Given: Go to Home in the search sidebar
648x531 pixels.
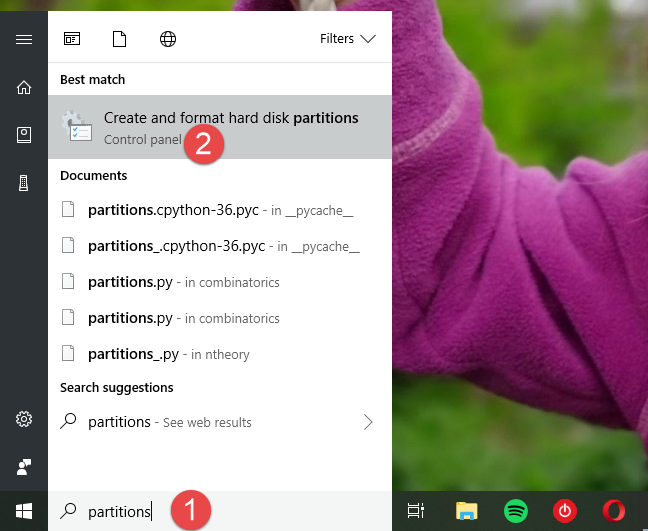Looking at the screenshot, I should click(x=24, y=87).
